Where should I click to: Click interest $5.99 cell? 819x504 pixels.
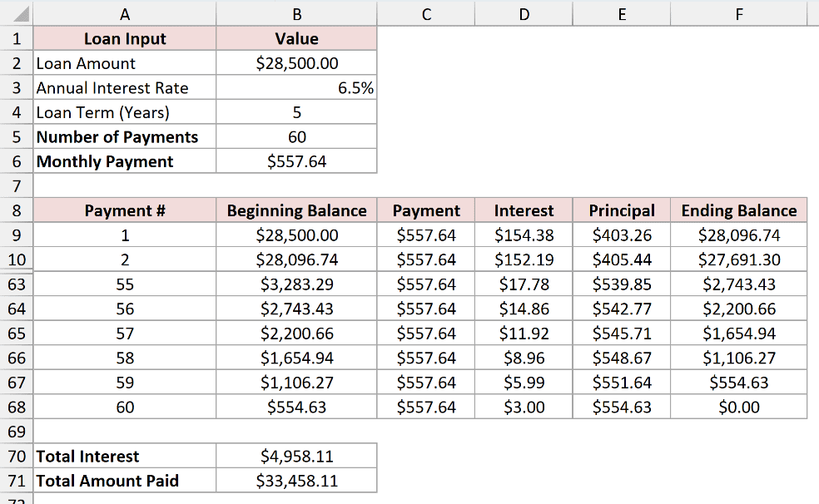tap(524, 382)
